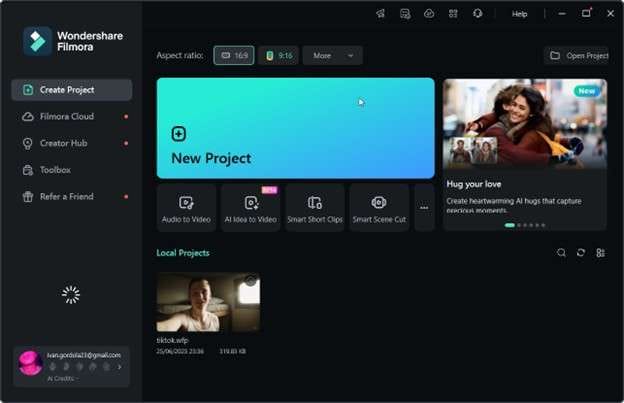Open the Smart Scene Cut tool
624x403 pixels.
point(379,208)
